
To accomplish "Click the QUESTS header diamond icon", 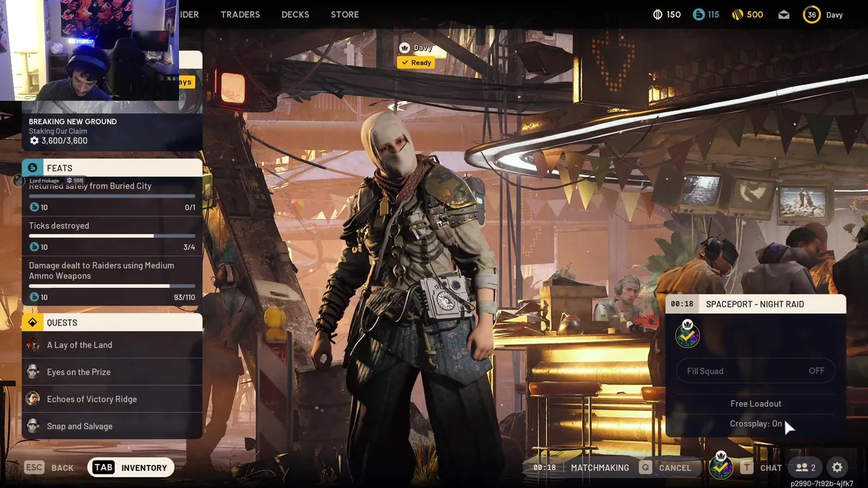I will [33, 323].
